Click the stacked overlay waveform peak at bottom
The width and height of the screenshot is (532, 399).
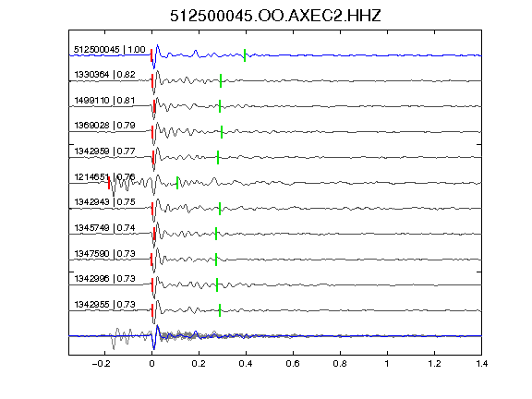pyautogui.click(x=157, y=328)
